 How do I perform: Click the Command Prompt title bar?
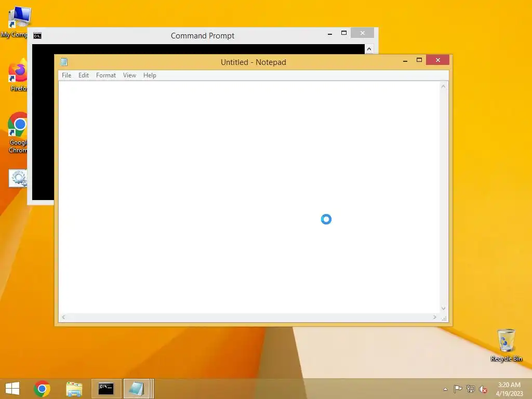pos(202,36)
